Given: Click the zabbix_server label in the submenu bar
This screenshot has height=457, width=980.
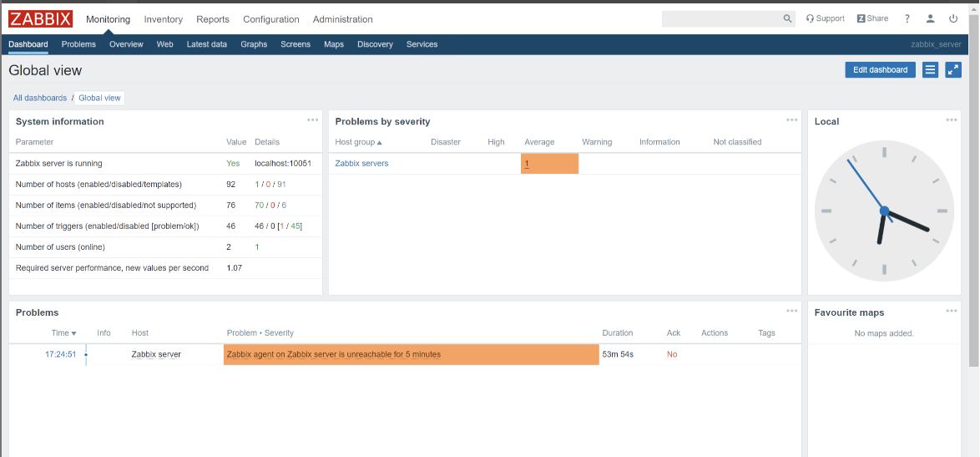Looking at the screenshot, I should 937,44.
